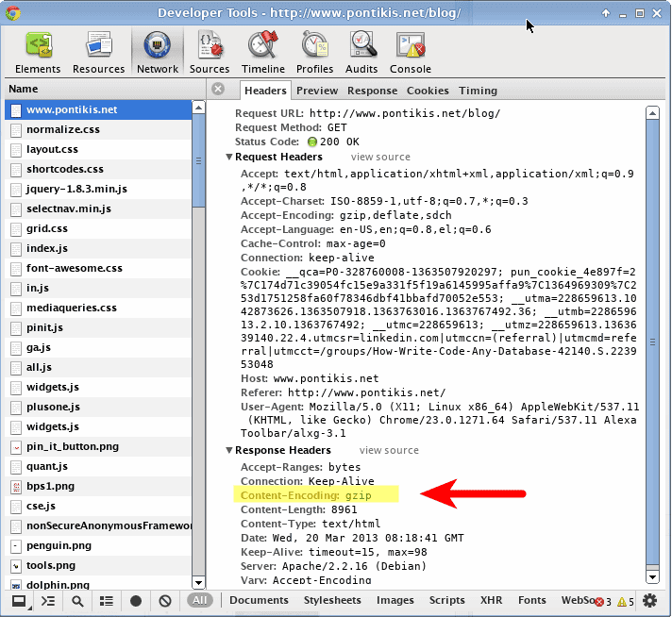Filter requests by Stylesheets
The image size is (672, 617).
pos(332,600)
